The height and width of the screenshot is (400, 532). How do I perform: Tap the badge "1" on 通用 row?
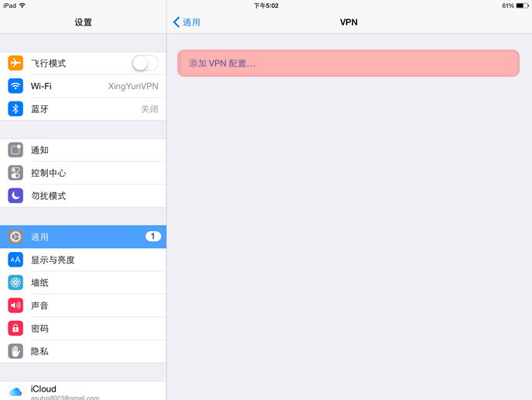153,236
